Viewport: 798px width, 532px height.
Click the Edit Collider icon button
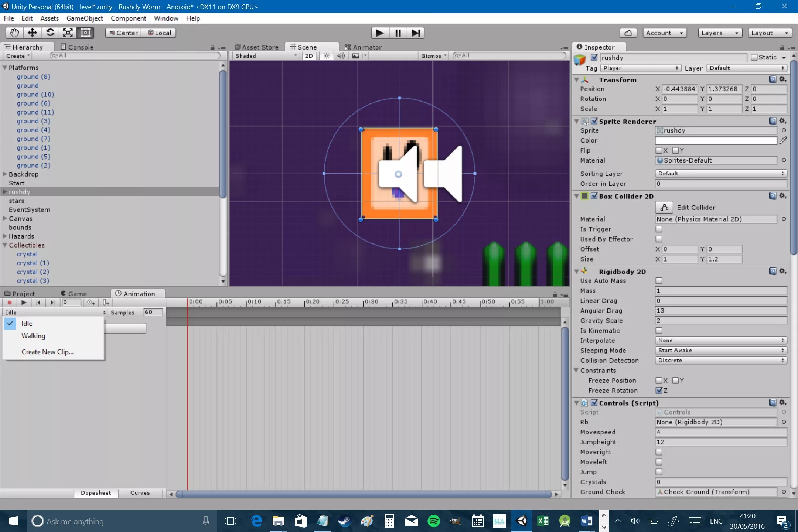[664, 207]
